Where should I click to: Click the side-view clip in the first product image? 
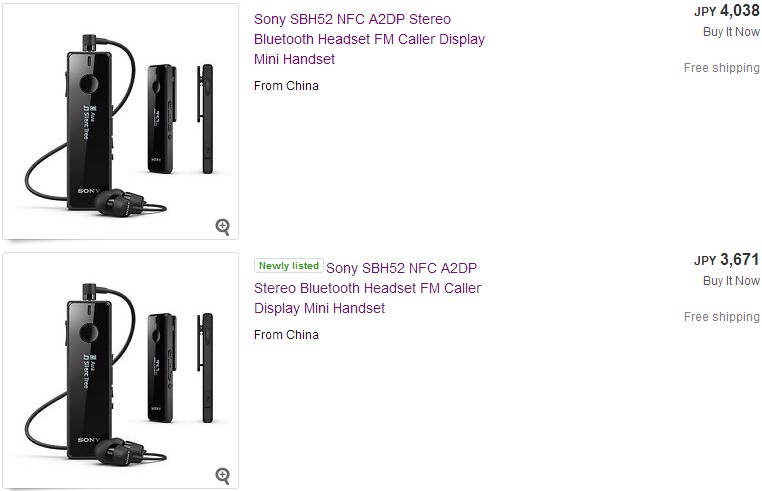pyautogui.click(x=207, y=118)
